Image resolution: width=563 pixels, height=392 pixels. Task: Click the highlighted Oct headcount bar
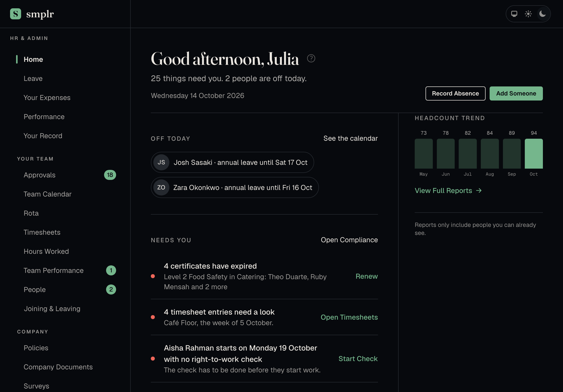click(534, 154)
